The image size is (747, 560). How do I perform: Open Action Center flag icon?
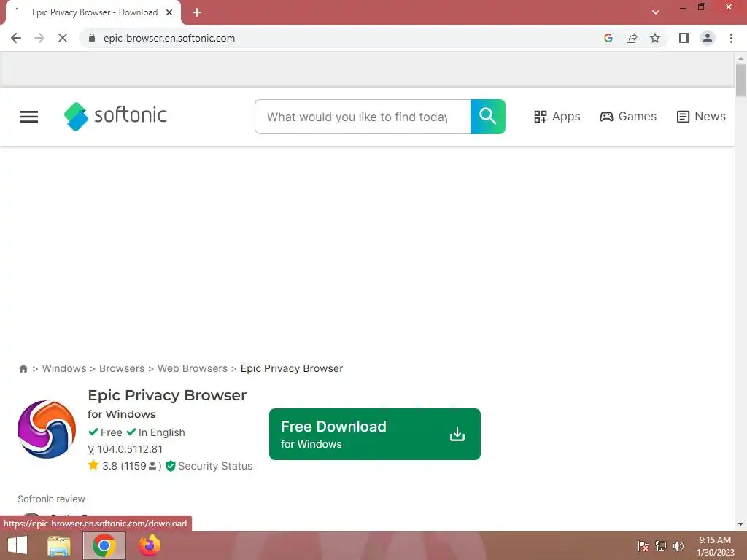643,546
